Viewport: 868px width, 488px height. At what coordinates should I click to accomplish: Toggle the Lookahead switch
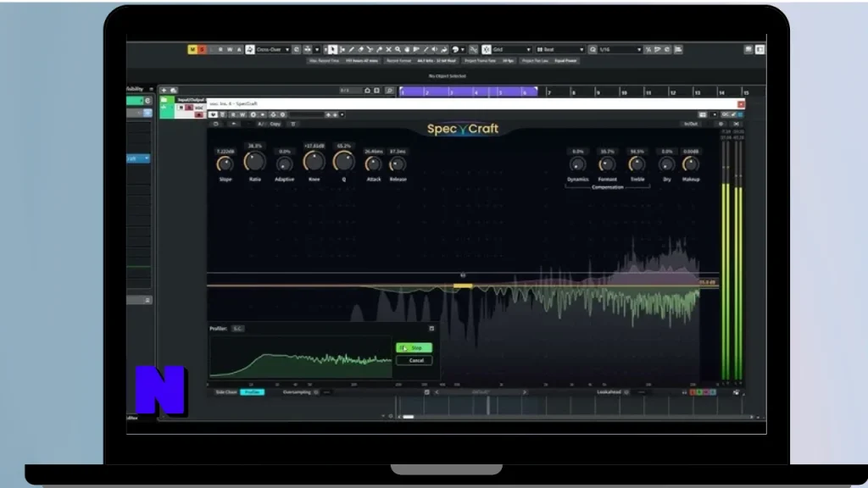(x=626, y=392)
